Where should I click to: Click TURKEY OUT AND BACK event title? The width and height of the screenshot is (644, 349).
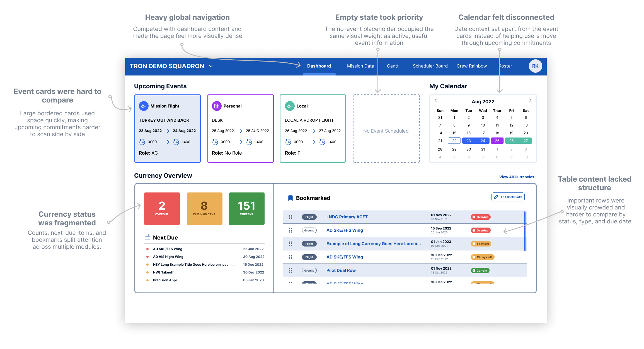tap(164, 120)
